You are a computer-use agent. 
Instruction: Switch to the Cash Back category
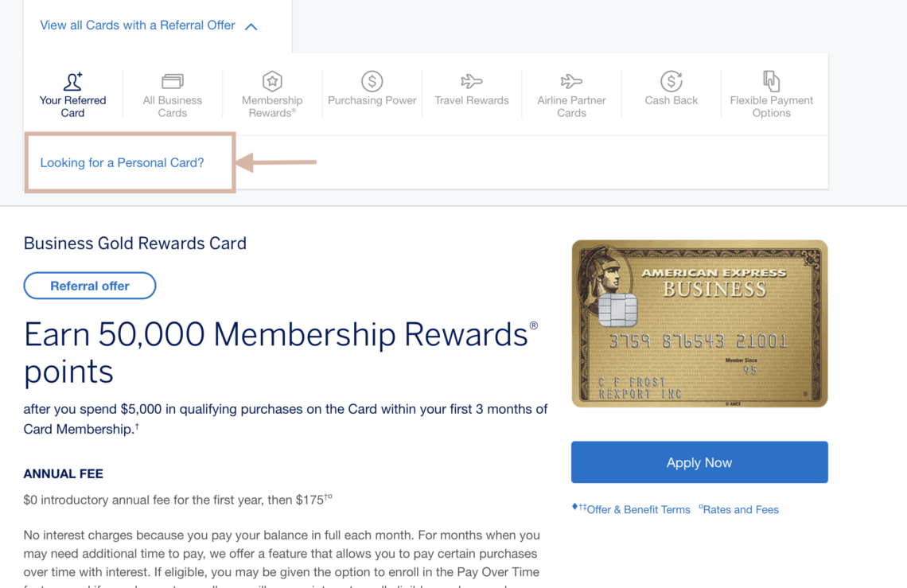pyautogui.click(x=671, y=93)
